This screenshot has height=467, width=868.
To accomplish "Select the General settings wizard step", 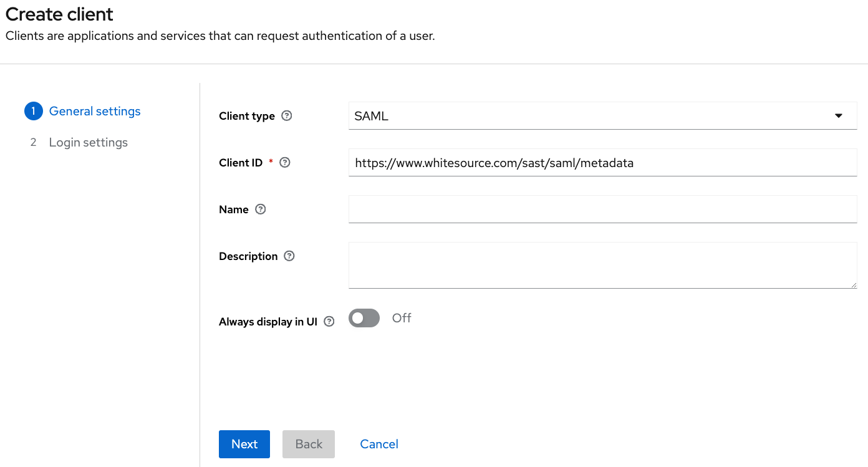I will [x=95, y=112].
